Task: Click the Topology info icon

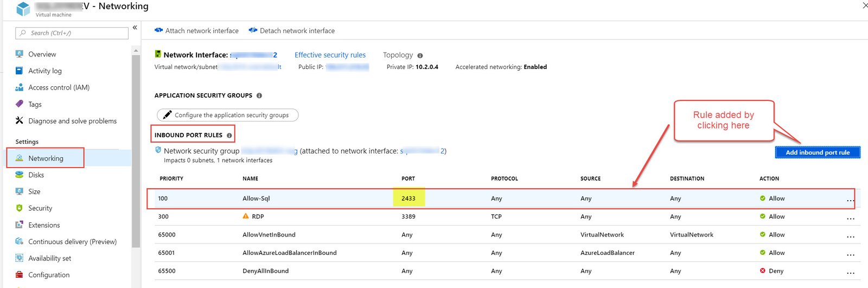Action: pos(420,55)
